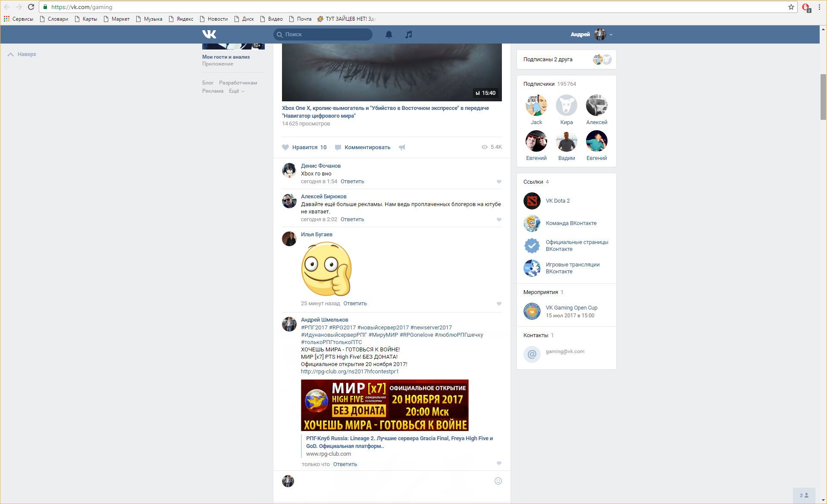The image size is (827, 504).
Task: Open Chrome three-dot menu
Action: tap(819, 7)
